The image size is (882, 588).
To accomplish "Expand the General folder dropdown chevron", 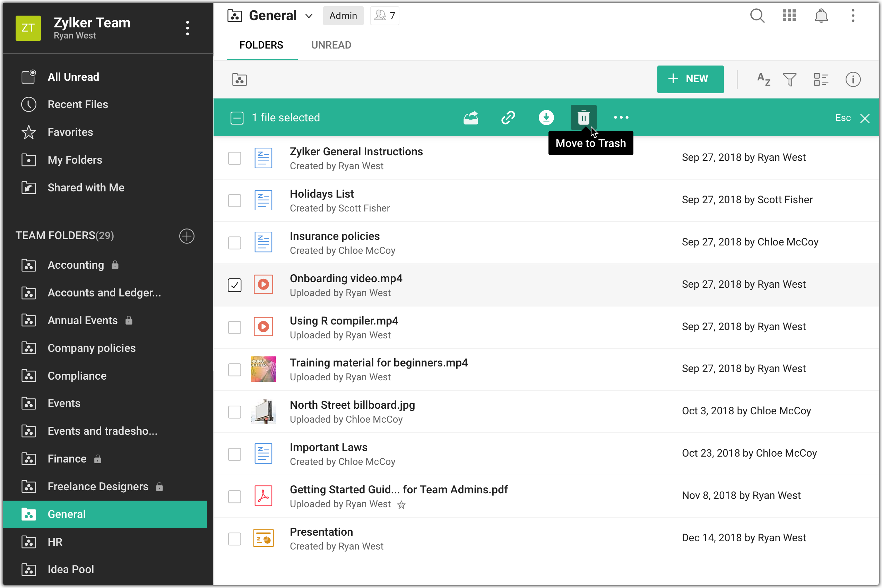I will click(309, 16).
